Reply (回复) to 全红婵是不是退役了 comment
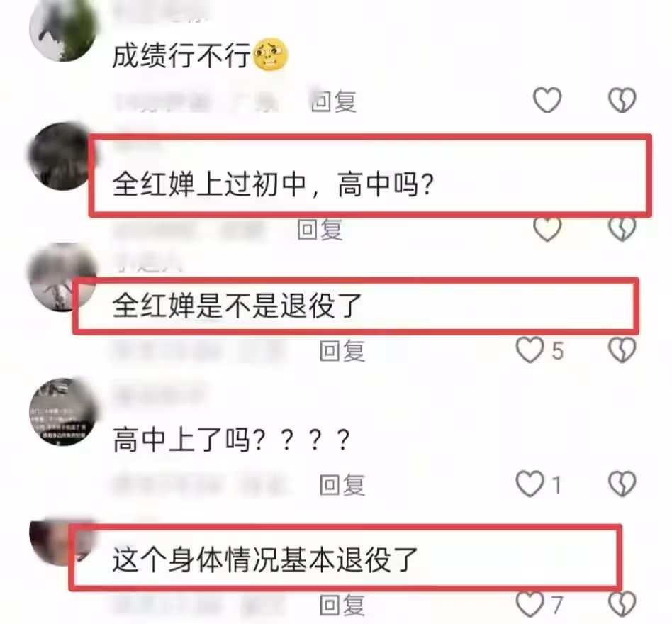This screenshot has width=672, height=624. (342, 351)
